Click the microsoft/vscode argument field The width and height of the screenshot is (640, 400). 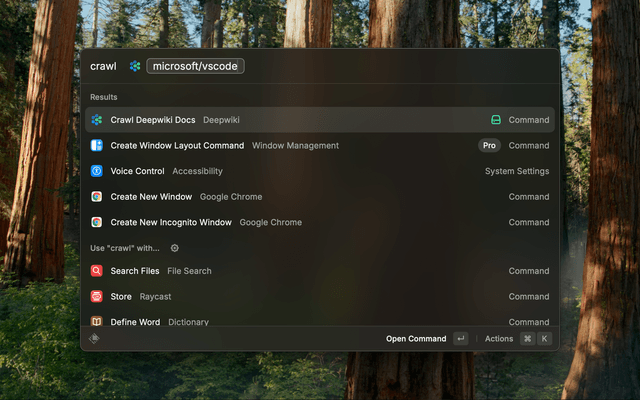(196, 66)
